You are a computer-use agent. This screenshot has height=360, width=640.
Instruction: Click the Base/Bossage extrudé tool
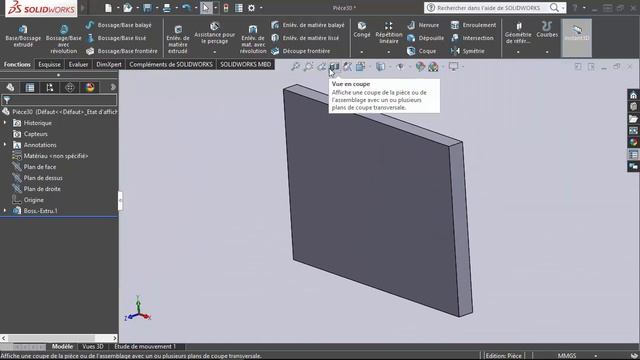[23, 36]
